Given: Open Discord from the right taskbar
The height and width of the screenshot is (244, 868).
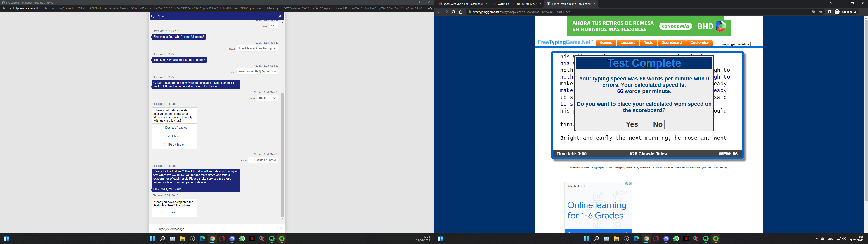Looking at the screenshot, I should [x=666, y=239].
